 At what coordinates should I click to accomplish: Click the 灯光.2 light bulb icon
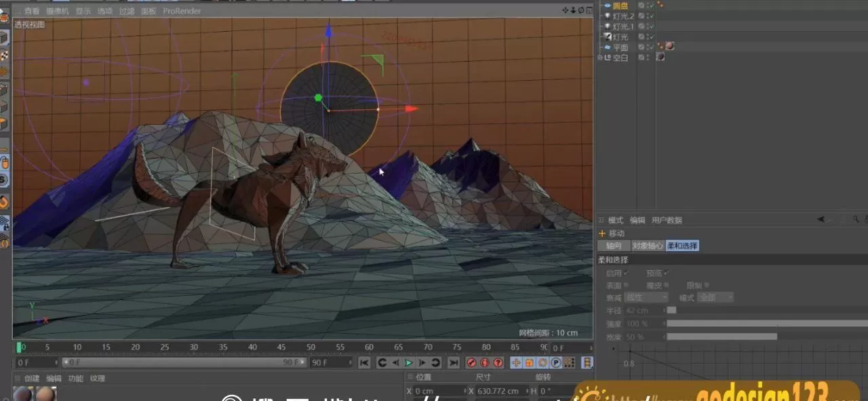click(609, 16)
